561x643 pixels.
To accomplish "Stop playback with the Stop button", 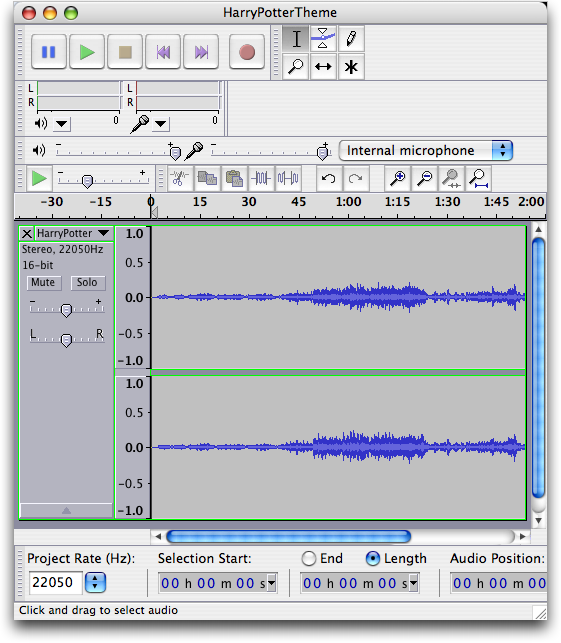I will 125,52.
